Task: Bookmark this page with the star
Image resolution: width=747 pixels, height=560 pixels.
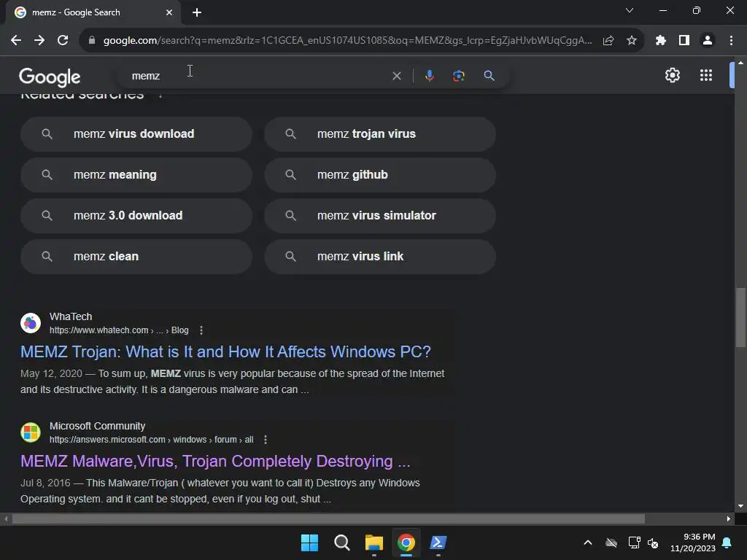Action: (632, 41)
